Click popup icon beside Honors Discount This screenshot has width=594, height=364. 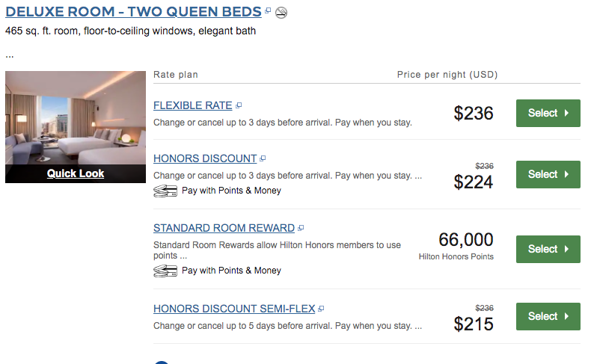click(263, 159)
